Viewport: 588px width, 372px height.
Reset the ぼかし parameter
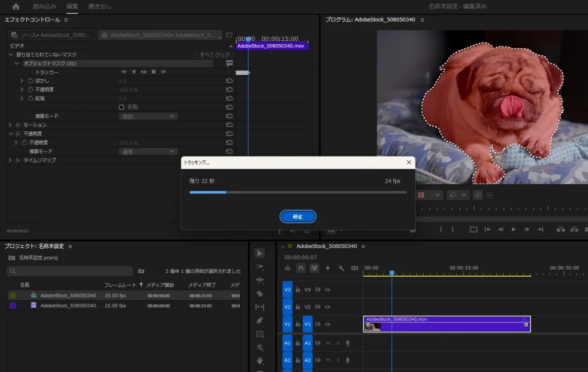coord(229,81)
